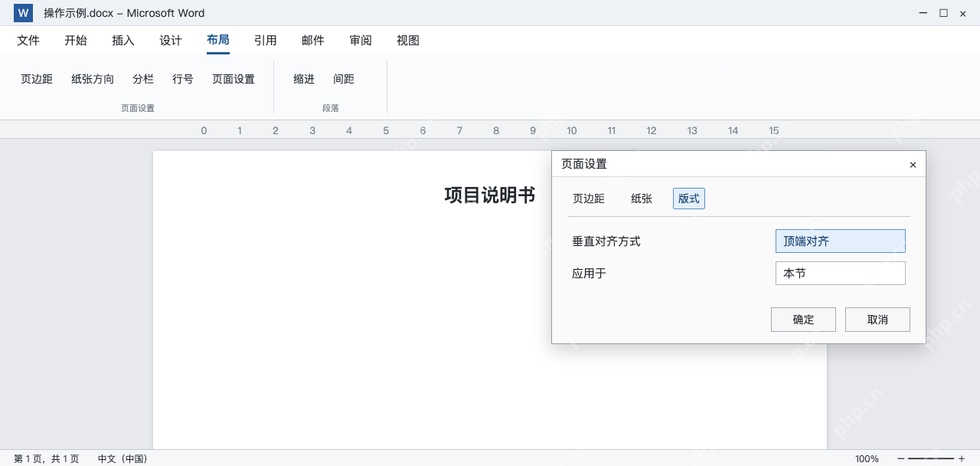Viewport: 980px width, 466px height.
Task: Switch to 纸张 tab in the dialog
Action: (x=642, y=199)
